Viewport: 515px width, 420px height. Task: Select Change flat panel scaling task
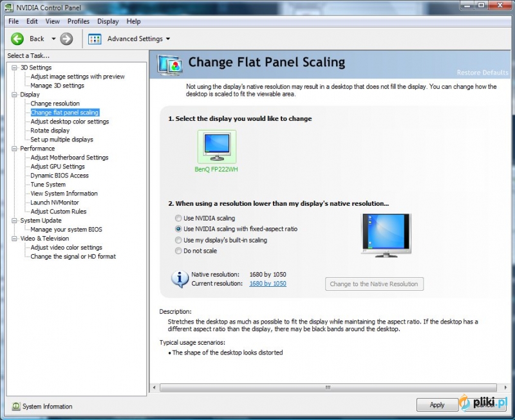tap(65, 113)
